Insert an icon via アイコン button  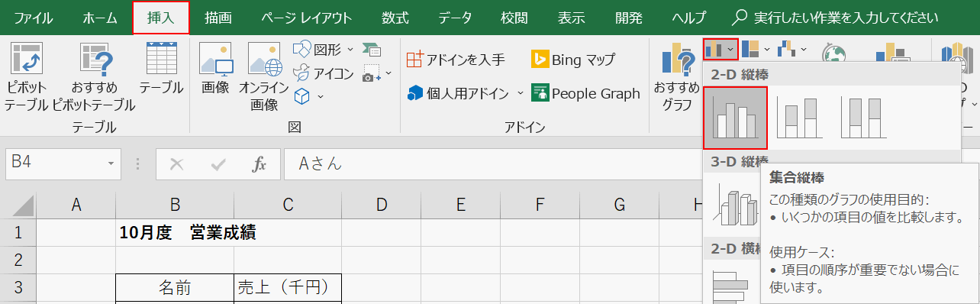(x=324, y=73)
